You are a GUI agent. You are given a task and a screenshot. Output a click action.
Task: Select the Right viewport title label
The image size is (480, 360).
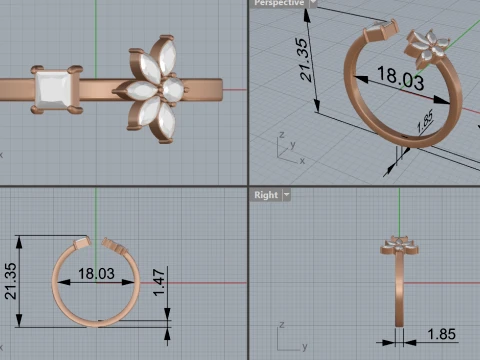[x=266, y=195]
